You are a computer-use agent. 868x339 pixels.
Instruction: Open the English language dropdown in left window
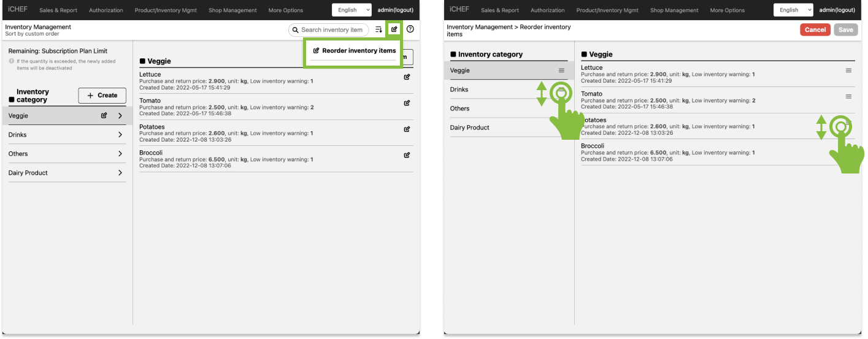(351, 10)
